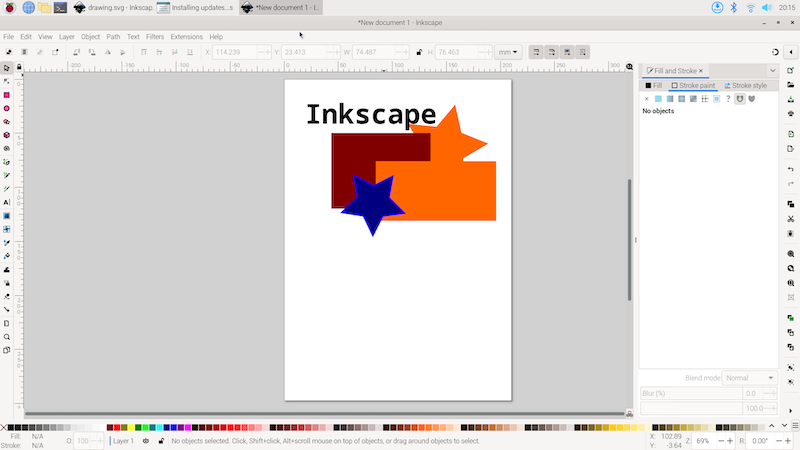The image size is (800, 450).
Task: Open the mm units dropdown
Action: [x=508, y=52]
